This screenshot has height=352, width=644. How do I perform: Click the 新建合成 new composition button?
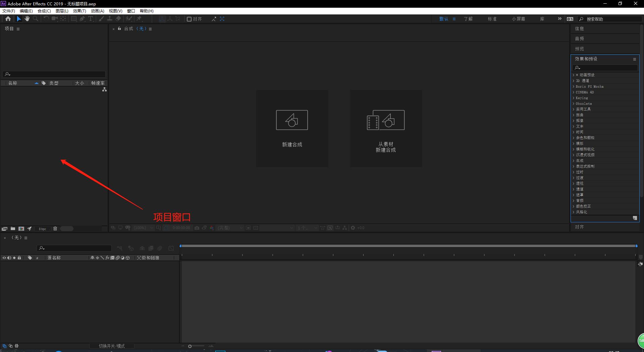(x=292, y=128)
